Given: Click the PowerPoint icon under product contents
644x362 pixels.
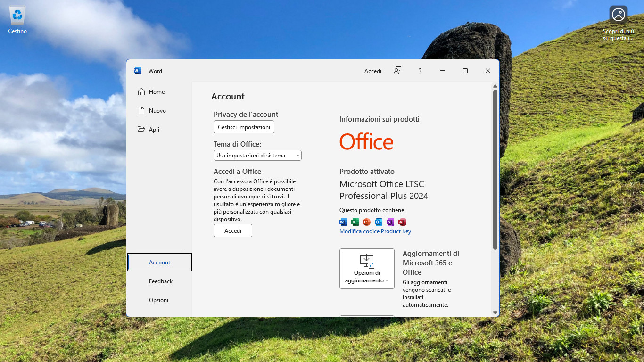Looking at the screenshot, I should [x=367, y=222].
